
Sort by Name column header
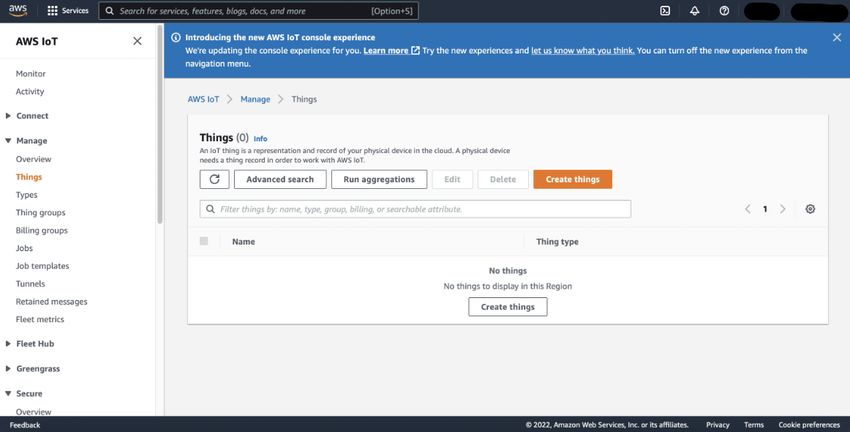point(243,242)
